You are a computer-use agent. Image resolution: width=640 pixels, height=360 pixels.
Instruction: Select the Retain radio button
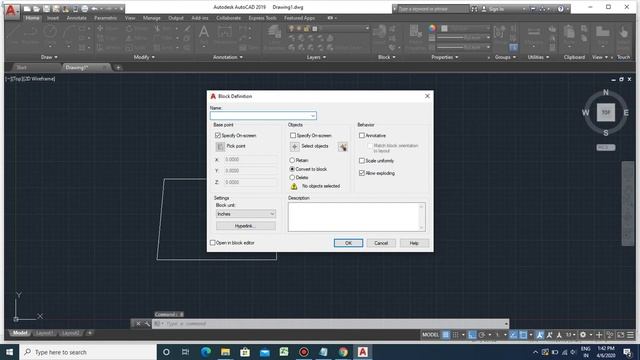(292, 160)
